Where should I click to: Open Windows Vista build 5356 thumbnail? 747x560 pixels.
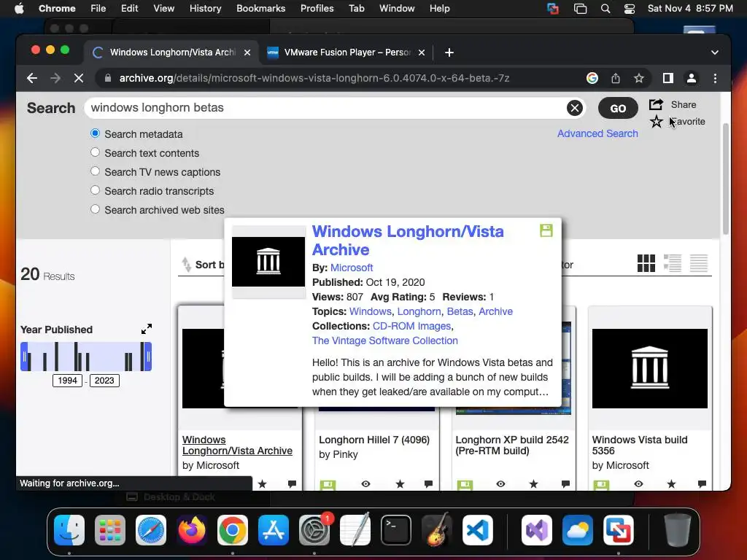(650, 368)
